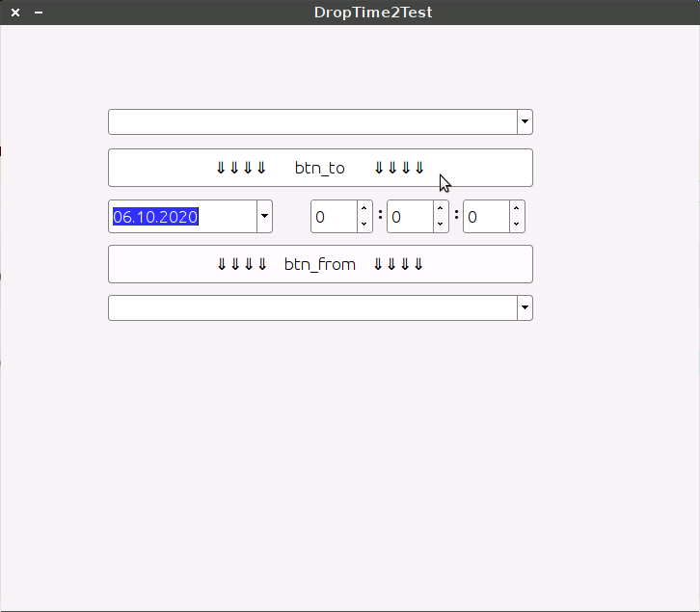Decrease the hours spinner value
700x612 pixels.
point(363,225)
